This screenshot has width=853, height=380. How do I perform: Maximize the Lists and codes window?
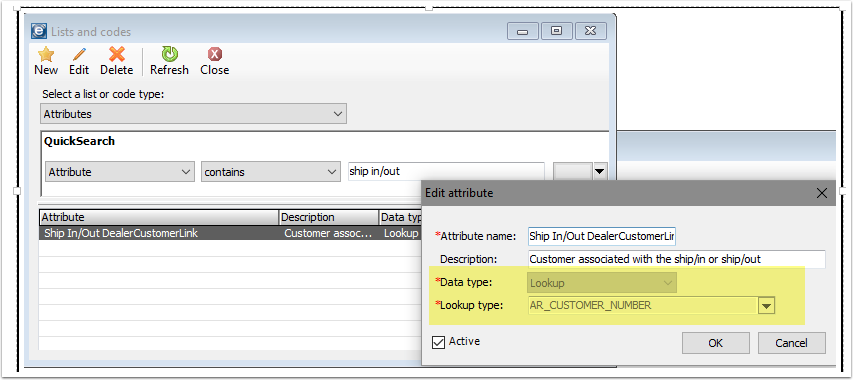click(x=556, y=31)
